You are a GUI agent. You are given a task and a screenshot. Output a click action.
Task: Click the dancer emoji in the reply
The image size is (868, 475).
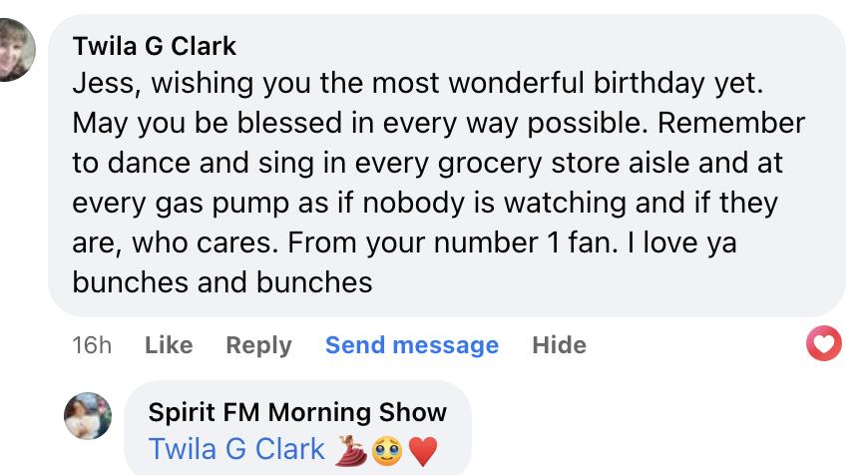[349, 450]
